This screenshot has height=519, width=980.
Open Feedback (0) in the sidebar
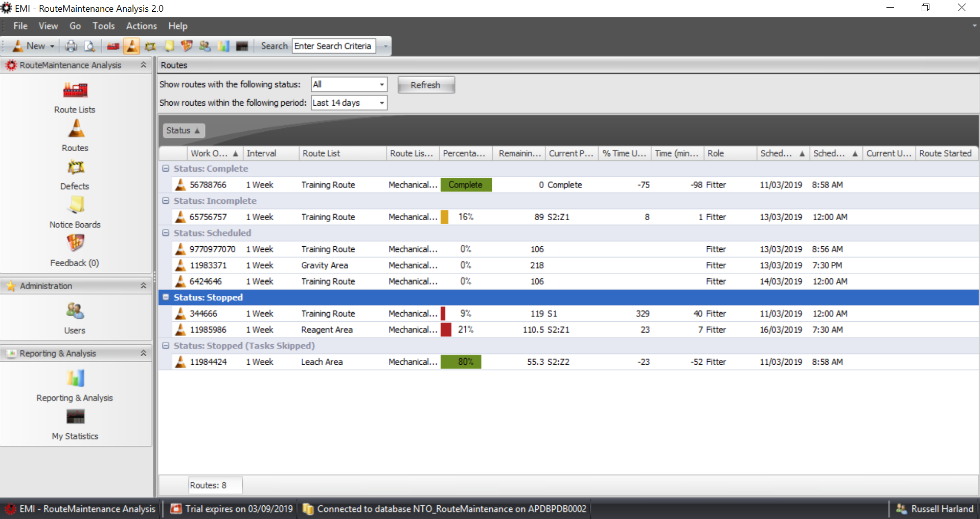(x=75, y=250)
